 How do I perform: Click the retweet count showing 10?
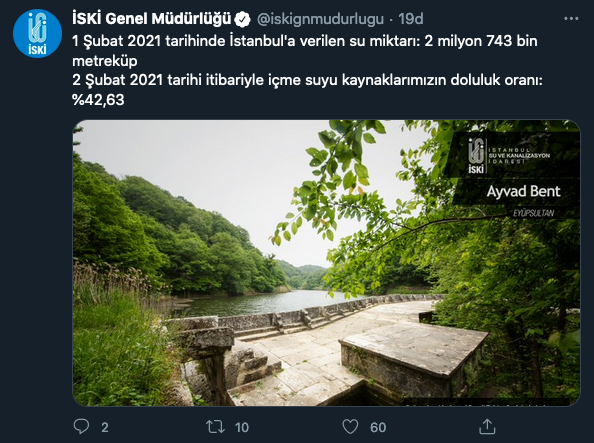tap(242, 427)
